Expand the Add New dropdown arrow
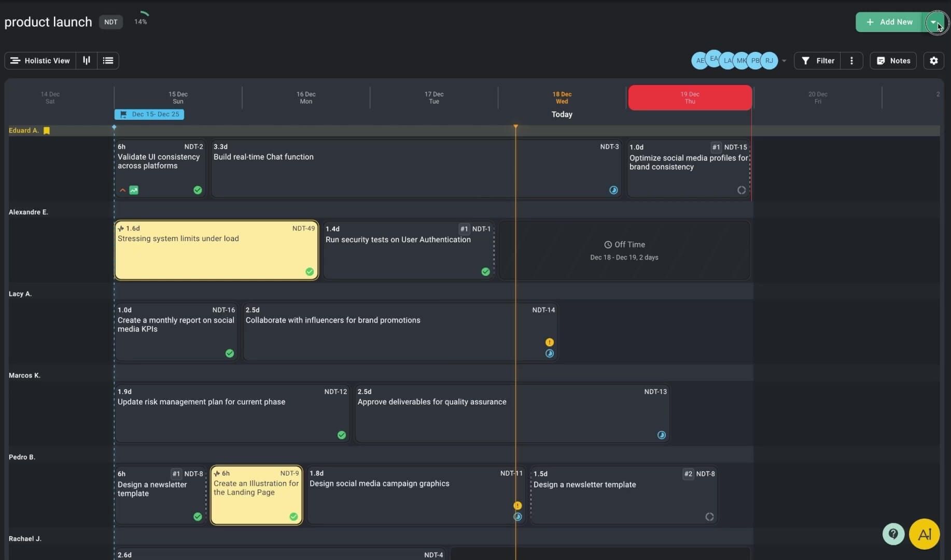Image resolution: width=951 pixels, height=560 pixels. click(933, 22)
